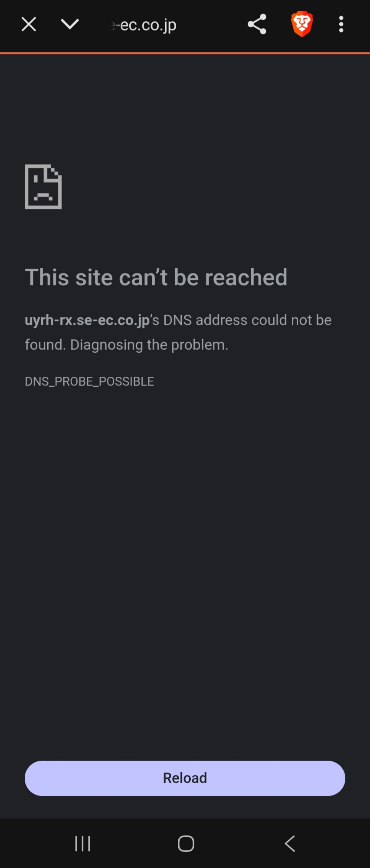Tap the bold uyrh-rx.se-ec.co.jp hostname

click(x=87, y=320)
